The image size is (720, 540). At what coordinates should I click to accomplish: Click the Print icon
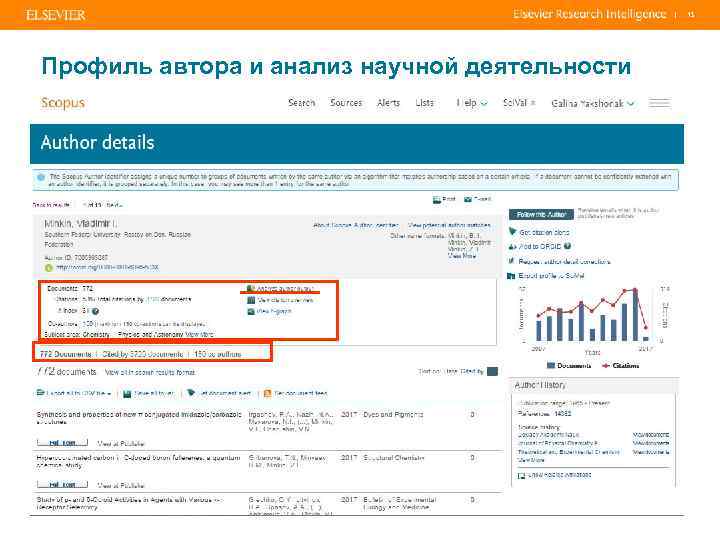pyautogui.click(x=437, y=199)
